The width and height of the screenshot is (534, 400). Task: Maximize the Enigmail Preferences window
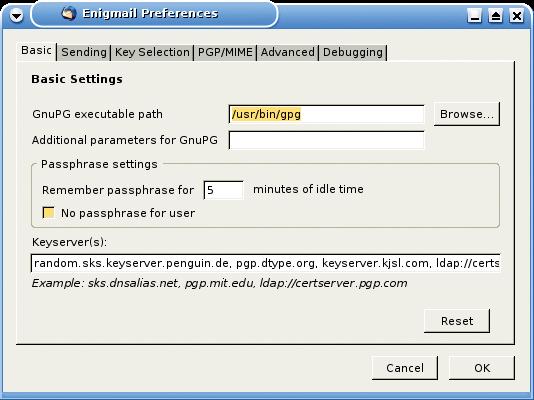click(496, 15)
